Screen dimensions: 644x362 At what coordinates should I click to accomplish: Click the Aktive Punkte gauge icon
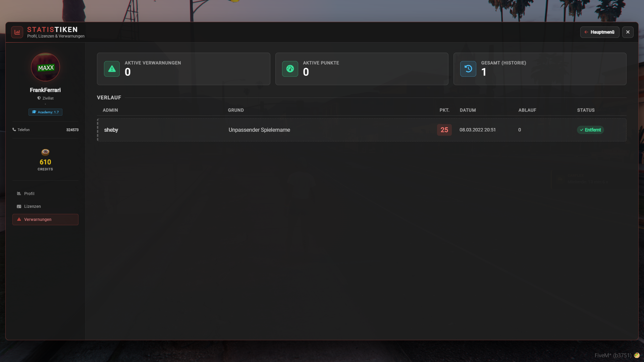(290, 69)
